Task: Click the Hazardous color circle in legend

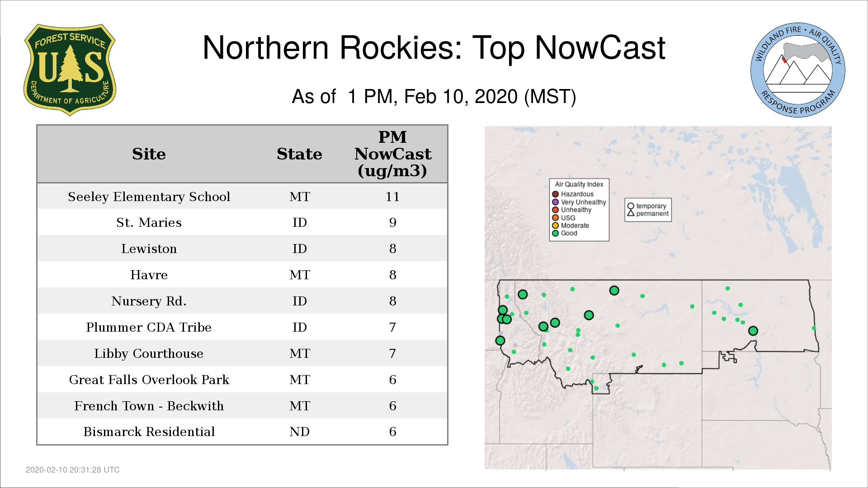Action: 555,194
